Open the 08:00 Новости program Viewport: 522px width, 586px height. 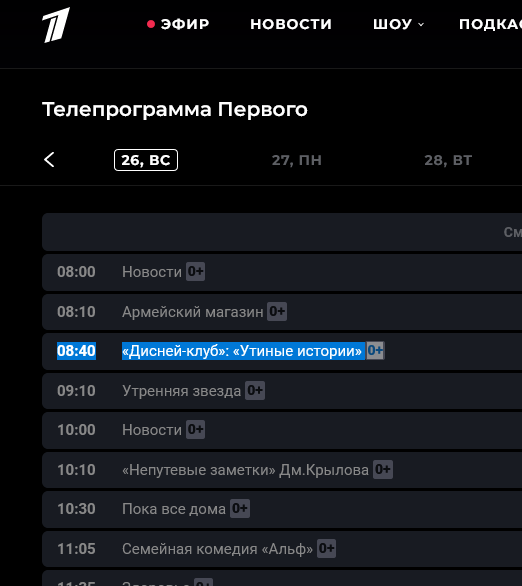[x=282, y=272]
